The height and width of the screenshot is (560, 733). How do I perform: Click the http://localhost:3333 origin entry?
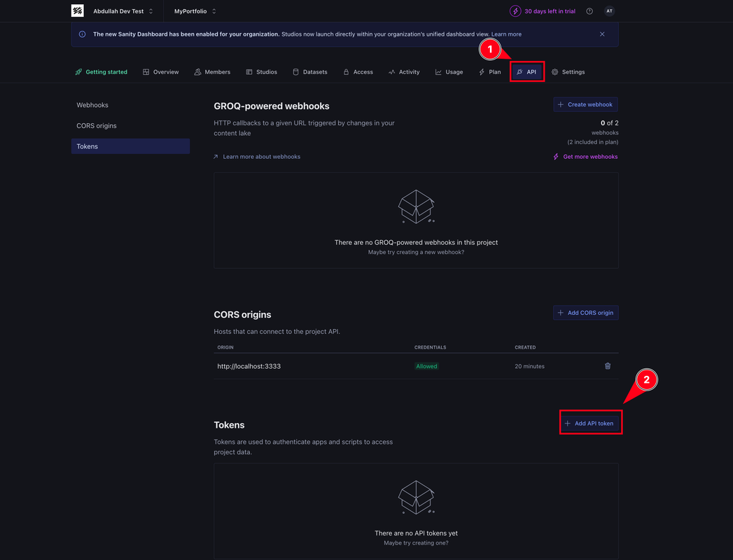(249, 366)
